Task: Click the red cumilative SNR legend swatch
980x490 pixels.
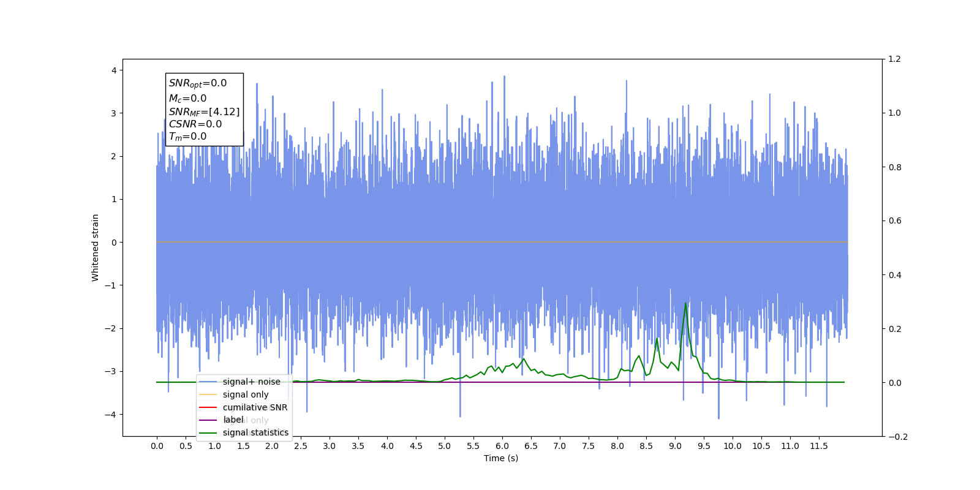Action: 208,407
